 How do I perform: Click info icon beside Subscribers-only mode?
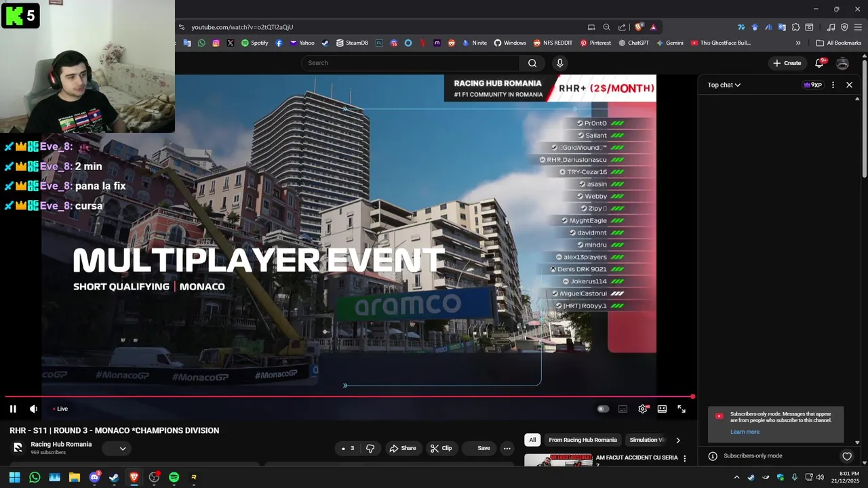[x=713, y=456]
